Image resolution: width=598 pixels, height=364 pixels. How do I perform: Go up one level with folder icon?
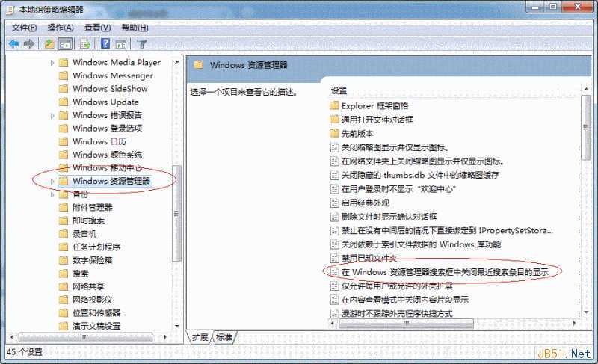[49, 44]
